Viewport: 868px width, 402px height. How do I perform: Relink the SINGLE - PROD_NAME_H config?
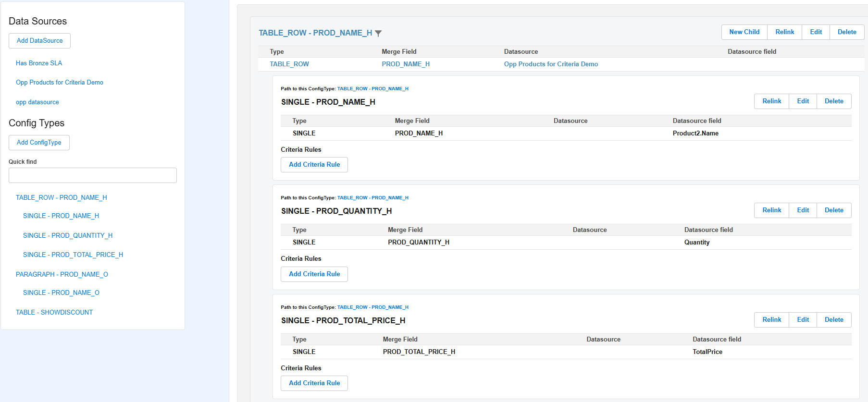[772, 101]
